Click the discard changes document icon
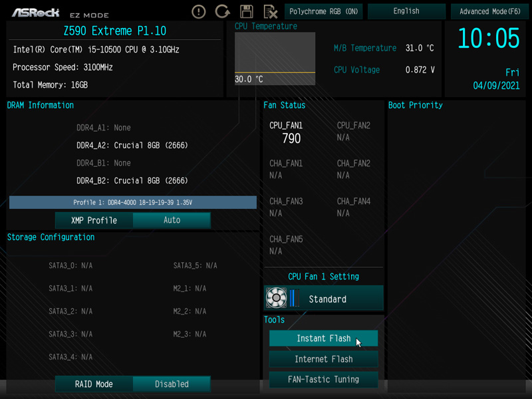This screenshot has height=399, width=532. (271, 11)
